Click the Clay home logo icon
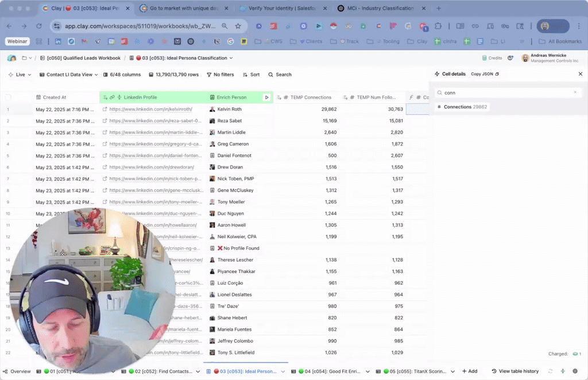588x380 pixels. 11,58
